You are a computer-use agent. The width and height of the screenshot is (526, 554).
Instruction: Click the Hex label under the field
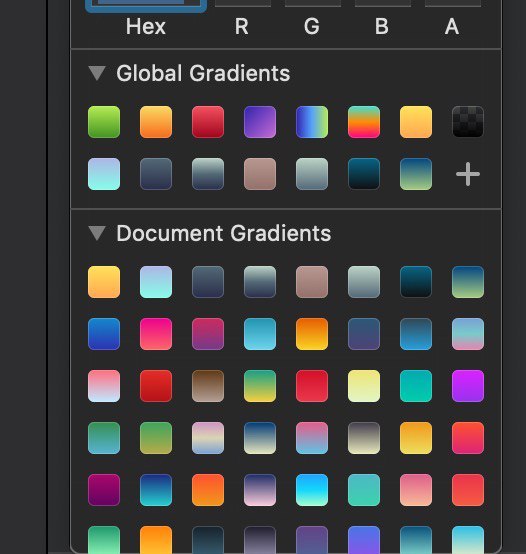coord(146,27)
